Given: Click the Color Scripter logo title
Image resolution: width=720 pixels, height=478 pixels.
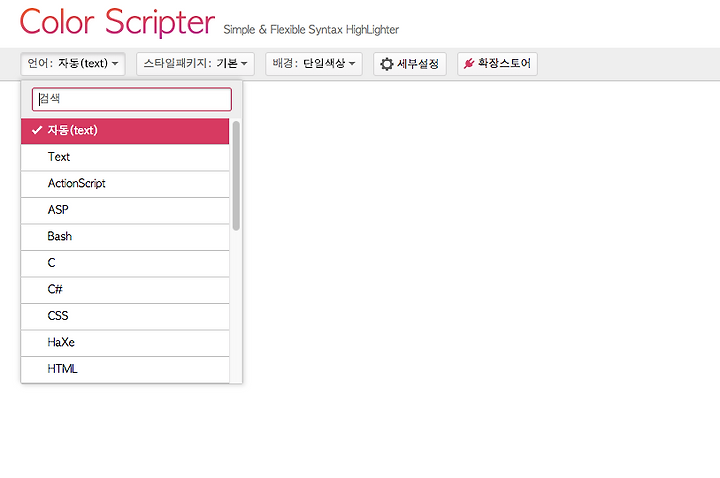Looking at the screenshot, I should pyautogui.click(x=117, y=22).
